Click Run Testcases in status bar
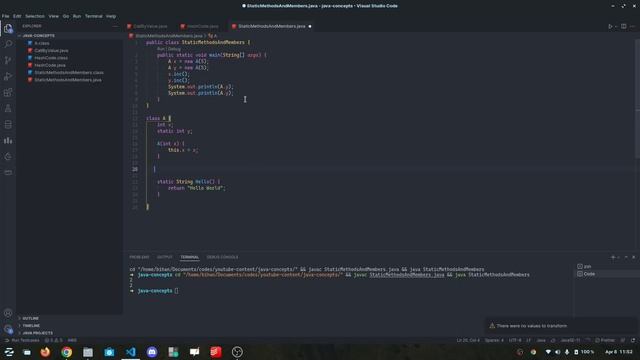This screenshot has height=360, width=640. (x=22, y=340)
